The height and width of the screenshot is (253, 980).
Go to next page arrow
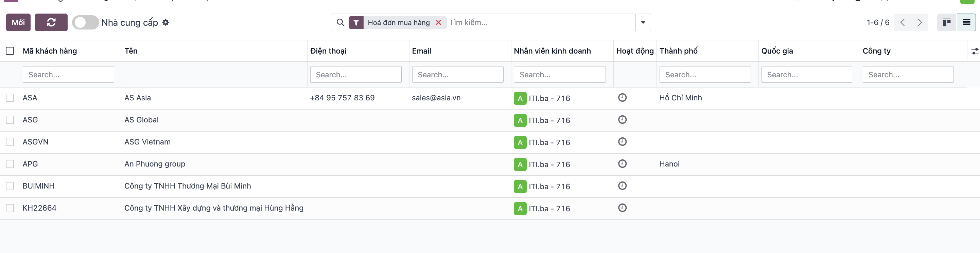(920, 22)
